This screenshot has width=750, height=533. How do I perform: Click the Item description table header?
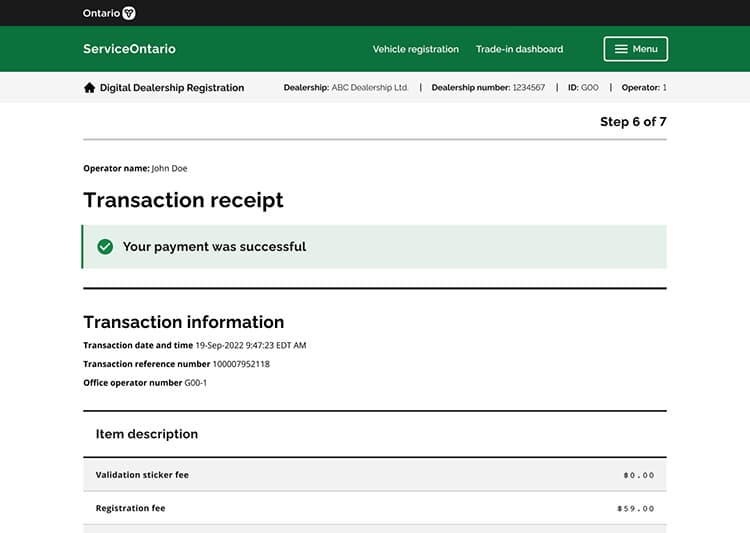tap(147, 434)
